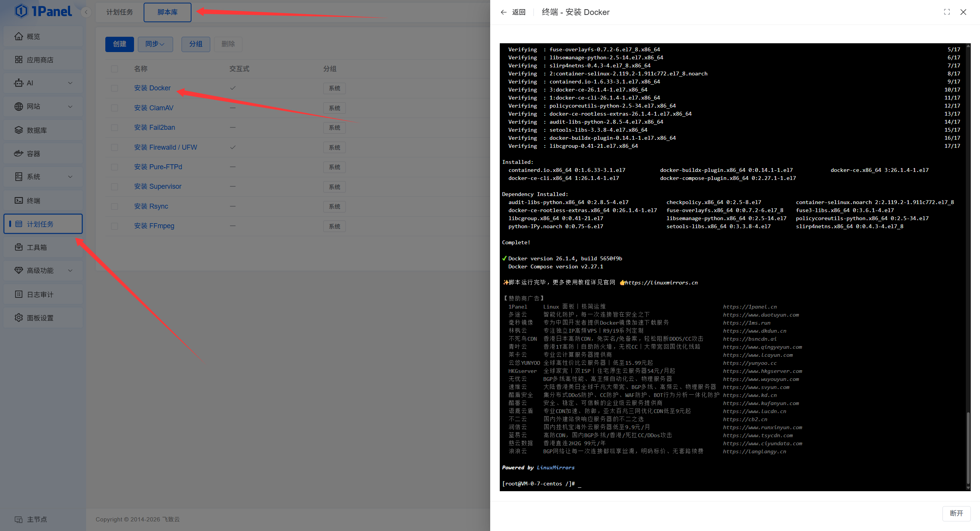Open 工具箱 toolbox icon in sidebar
The image size is (980, 531).
[x=18, y=247]
